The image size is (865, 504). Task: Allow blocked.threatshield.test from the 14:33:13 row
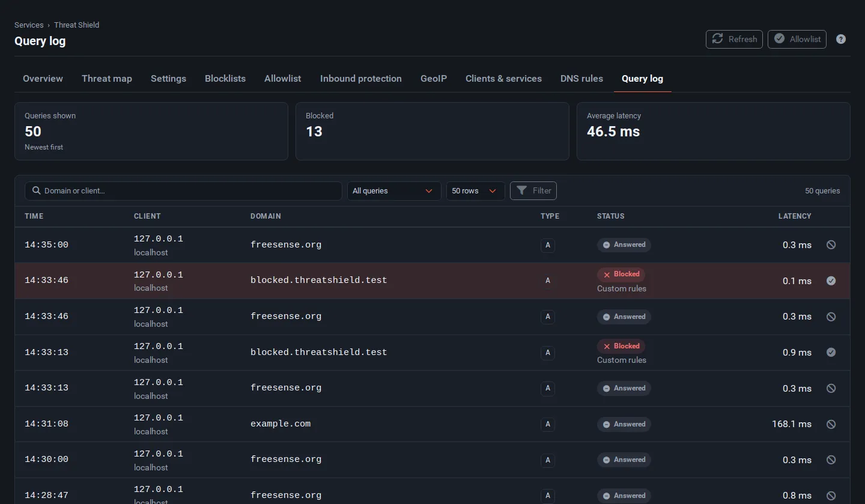tap(831, 352)
